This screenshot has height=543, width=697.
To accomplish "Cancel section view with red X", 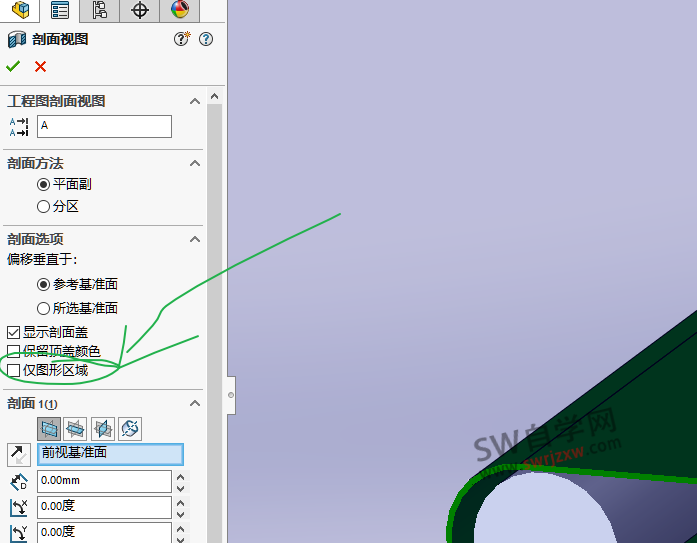I will [x=40, y=67].
